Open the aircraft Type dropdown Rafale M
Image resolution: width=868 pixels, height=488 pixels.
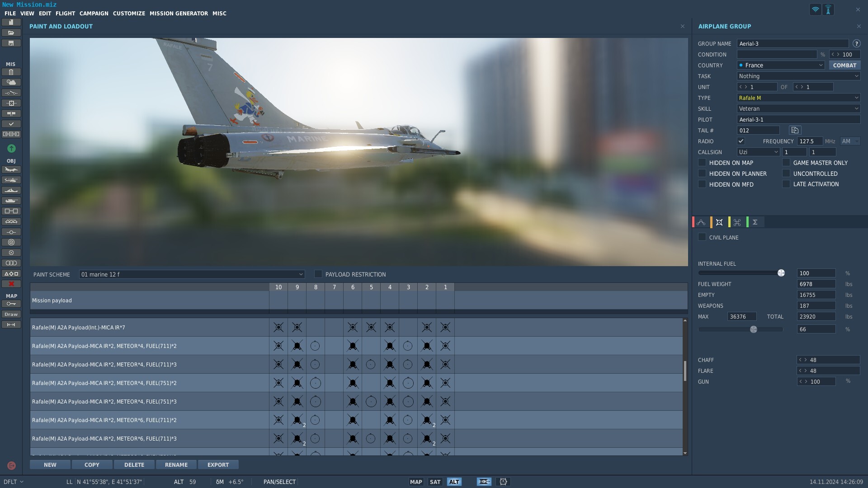[798, 98]
